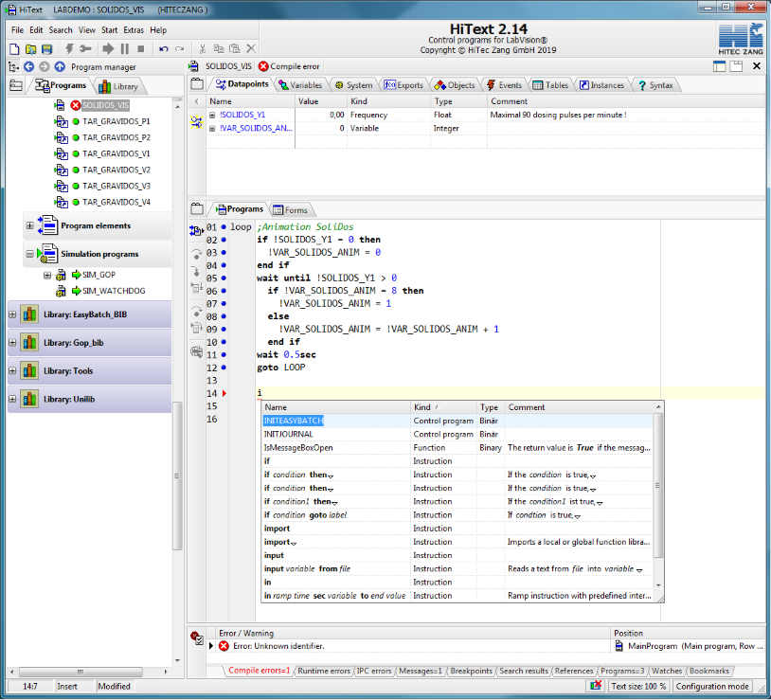The width and height of the screenshot is (771, 700).
Task: Click the panel icon left of Datapoints
Action: coord(197,84)
